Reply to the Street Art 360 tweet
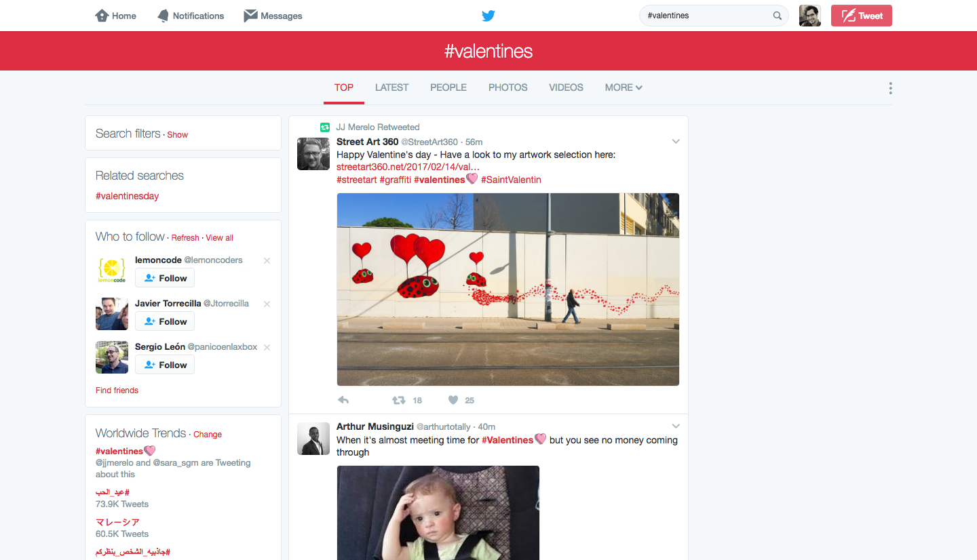This screenshot has width=977, height=560. pos(343,400)
